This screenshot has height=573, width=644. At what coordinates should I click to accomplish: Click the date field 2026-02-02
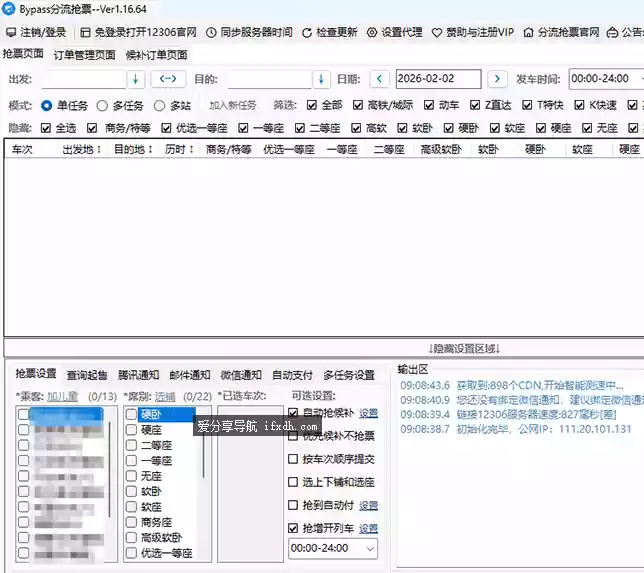click(x=438, y=79)
